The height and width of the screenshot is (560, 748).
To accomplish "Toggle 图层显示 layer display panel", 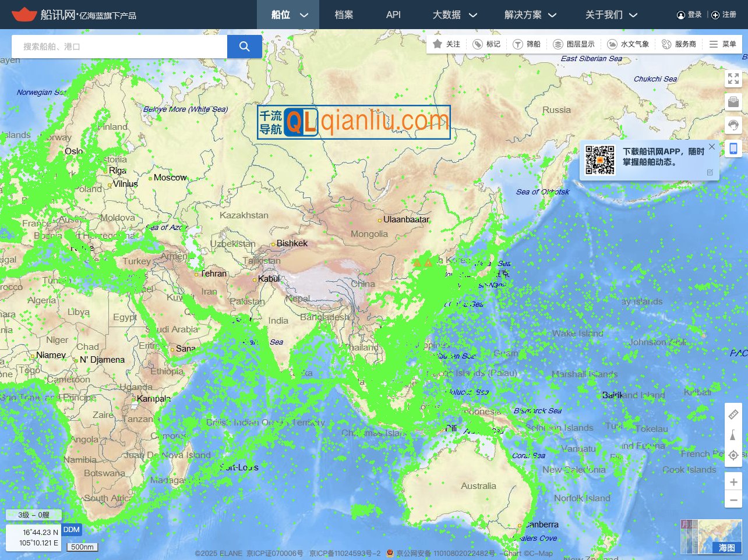I will point(574,44).
